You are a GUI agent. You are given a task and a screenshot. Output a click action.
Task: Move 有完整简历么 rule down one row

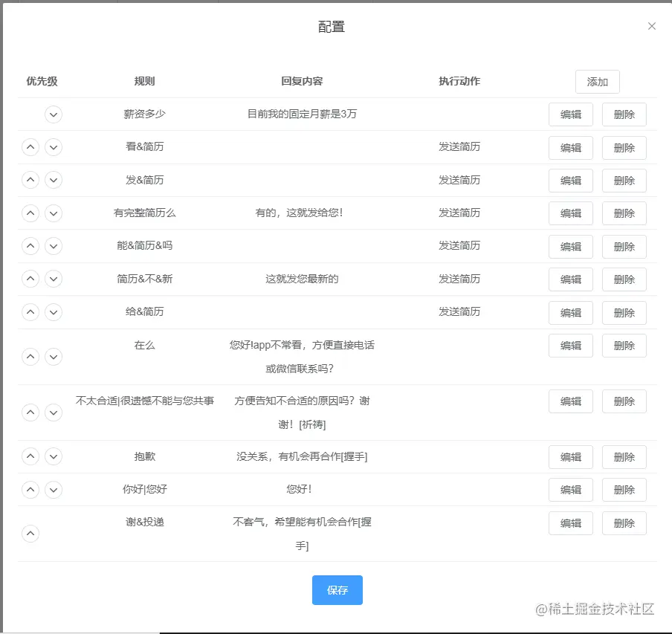pyautogui.click(x=54, y=213)
